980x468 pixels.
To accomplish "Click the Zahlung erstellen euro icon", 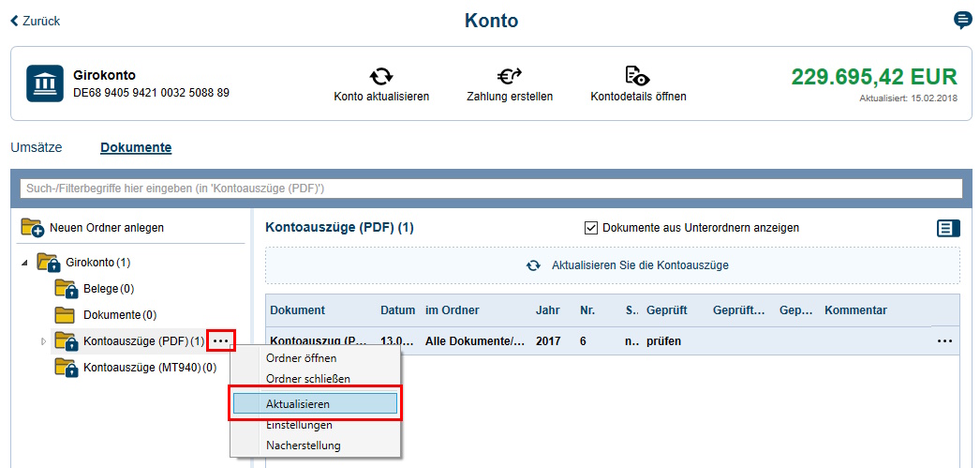I will pos(509,76).
